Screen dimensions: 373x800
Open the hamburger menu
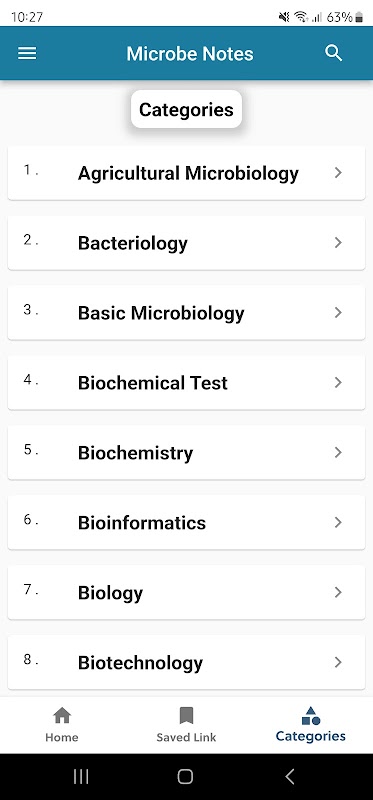tap(27, 54)
